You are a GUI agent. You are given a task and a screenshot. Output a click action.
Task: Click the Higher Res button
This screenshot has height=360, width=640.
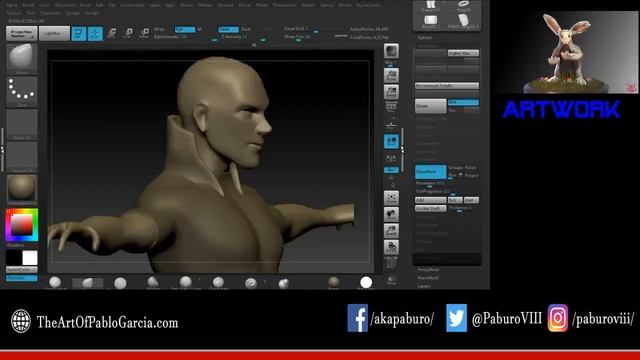pyautogui.click(x=463, y=53)
